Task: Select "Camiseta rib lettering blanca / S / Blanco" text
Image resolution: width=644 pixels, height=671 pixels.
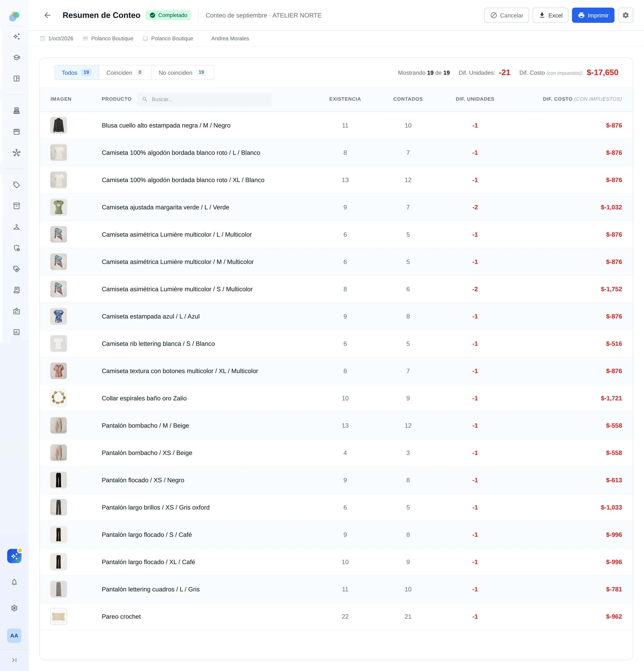Action: (158, 344)
